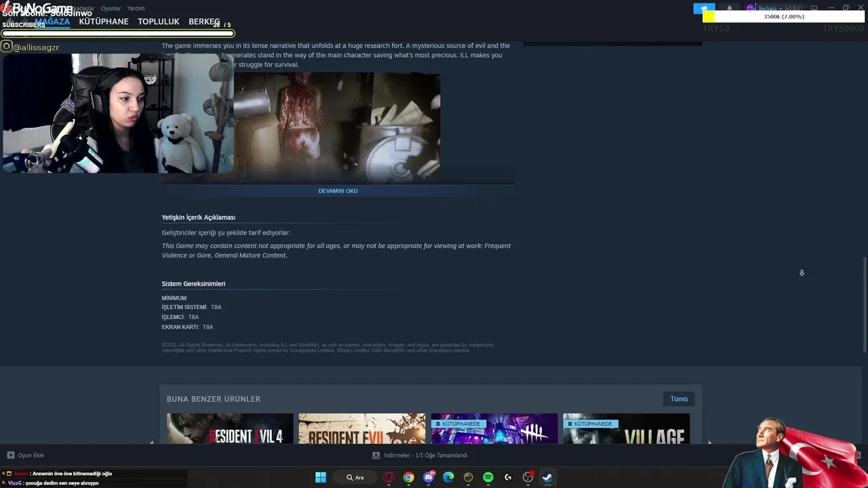The height and width of the screenshot is (488, 868).
Task: Click the Sistem Gereksinimleri heading
Action: (193, 284)
